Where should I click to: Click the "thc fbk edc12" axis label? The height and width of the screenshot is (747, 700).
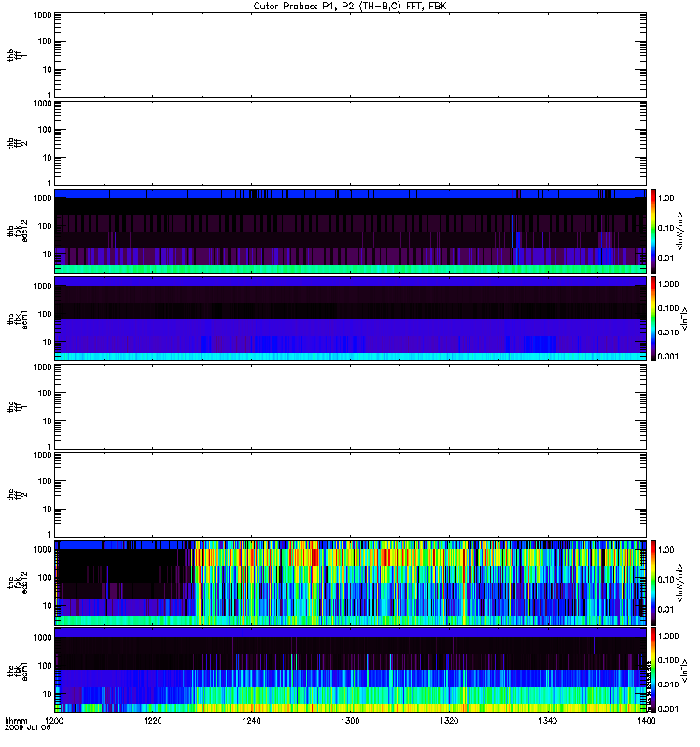tap(17, 583)
